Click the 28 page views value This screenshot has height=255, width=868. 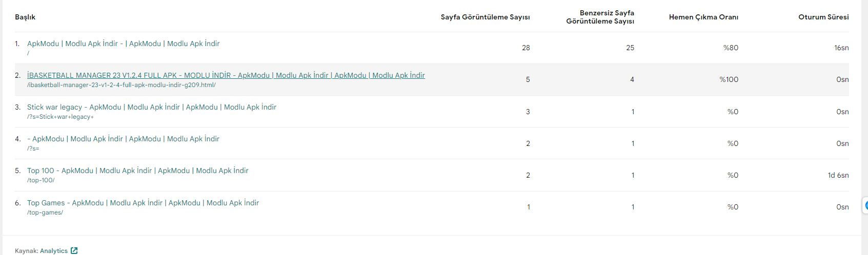click(526, 48)
